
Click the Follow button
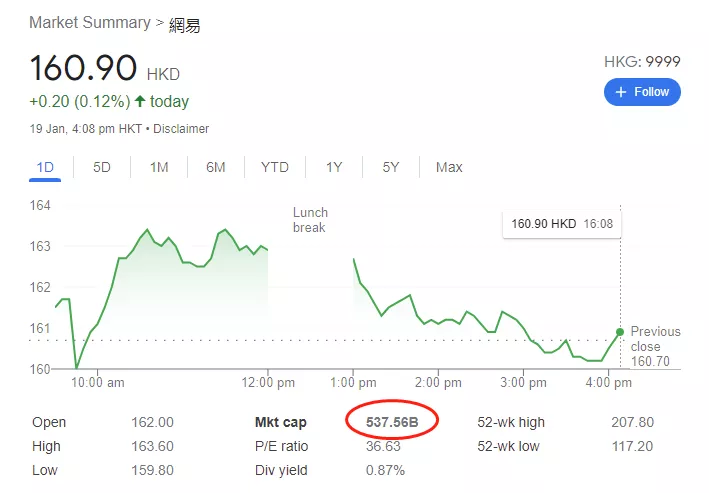[642, 92]
